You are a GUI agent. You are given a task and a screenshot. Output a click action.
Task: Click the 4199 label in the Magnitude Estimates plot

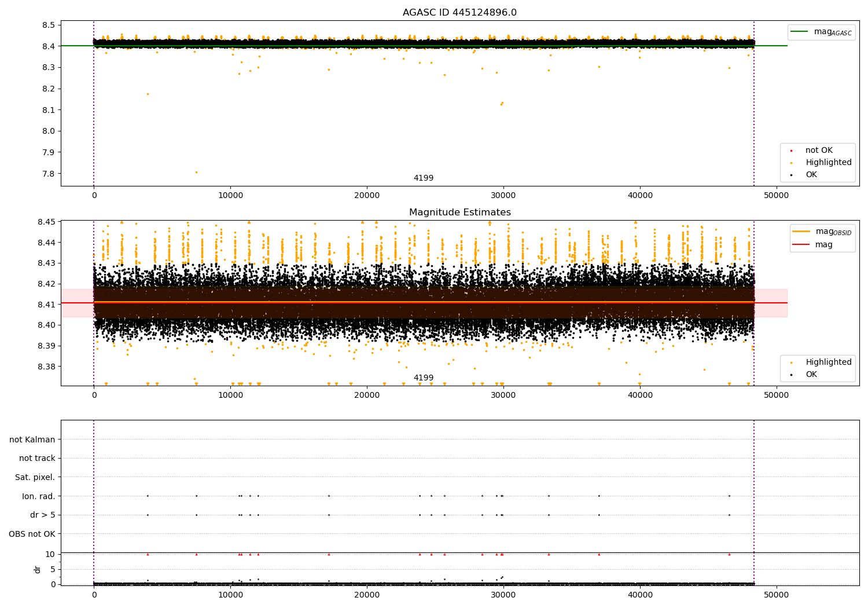423,378
